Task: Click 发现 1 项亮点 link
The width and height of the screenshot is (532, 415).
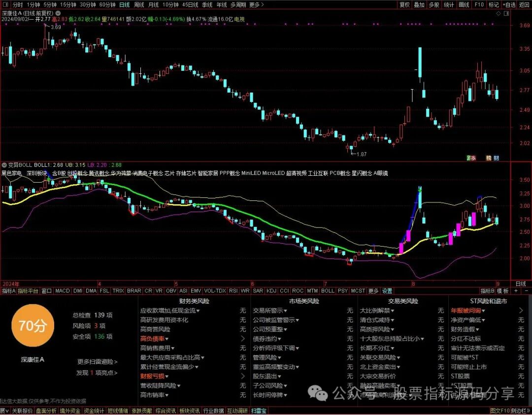Action: pos(97,373)
